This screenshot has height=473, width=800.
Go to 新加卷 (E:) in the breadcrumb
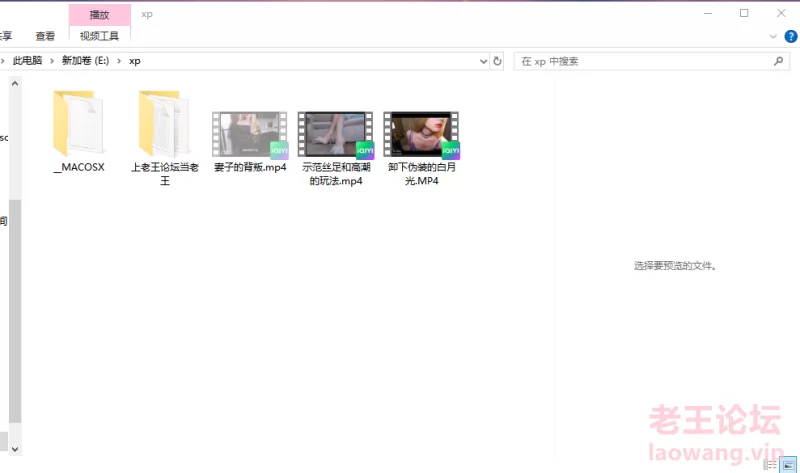pyautogui.click(x=85, y=61)
